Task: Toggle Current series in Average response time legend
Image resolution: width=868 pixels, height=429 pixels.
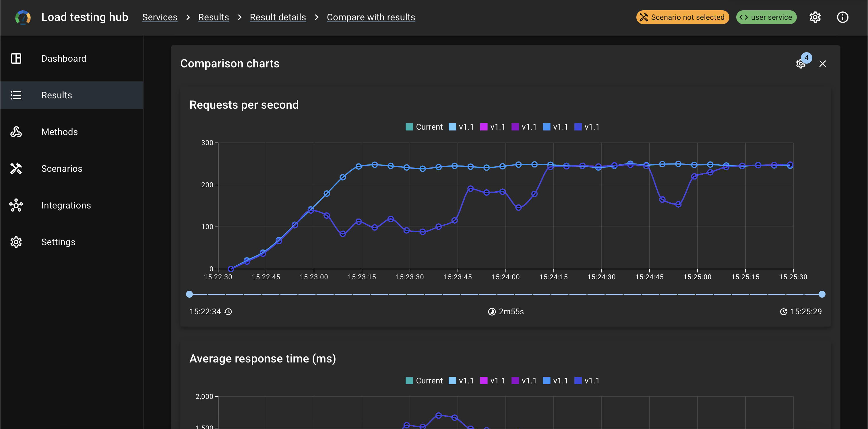Action: [424, 381]
